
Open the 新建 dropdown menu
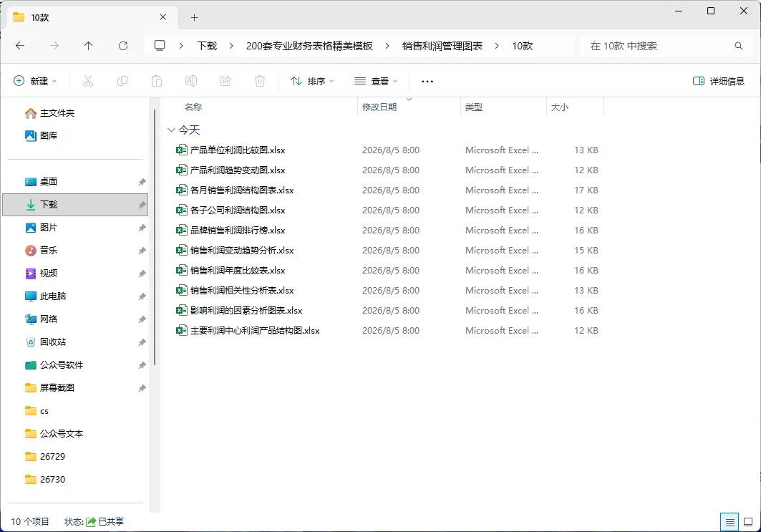pos(35,81)
